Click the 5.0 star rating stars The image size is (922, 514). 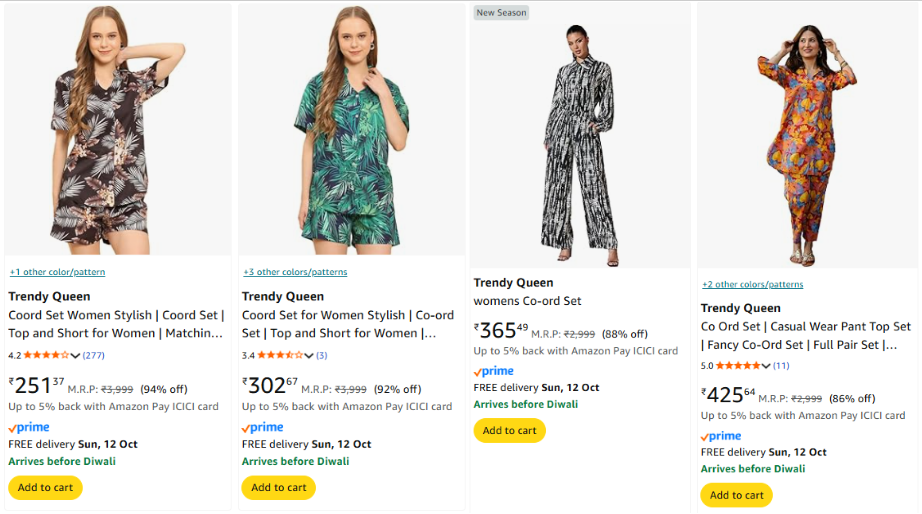pos(739,366)
